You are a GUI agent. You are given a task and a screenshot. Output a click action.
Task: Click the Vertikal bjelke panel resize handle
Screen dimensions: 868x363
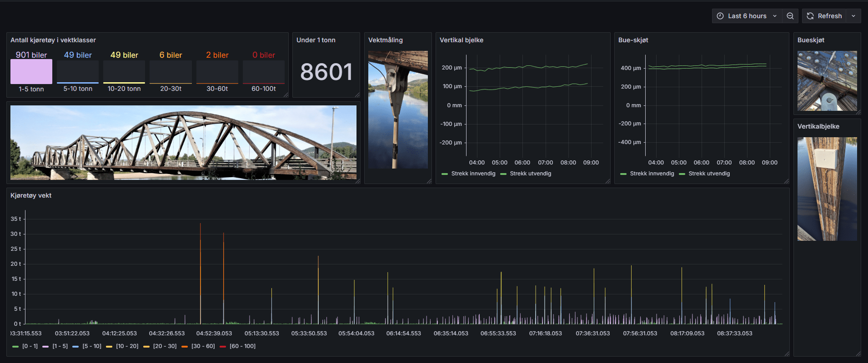pyautogui.click(x=607, y=181)
